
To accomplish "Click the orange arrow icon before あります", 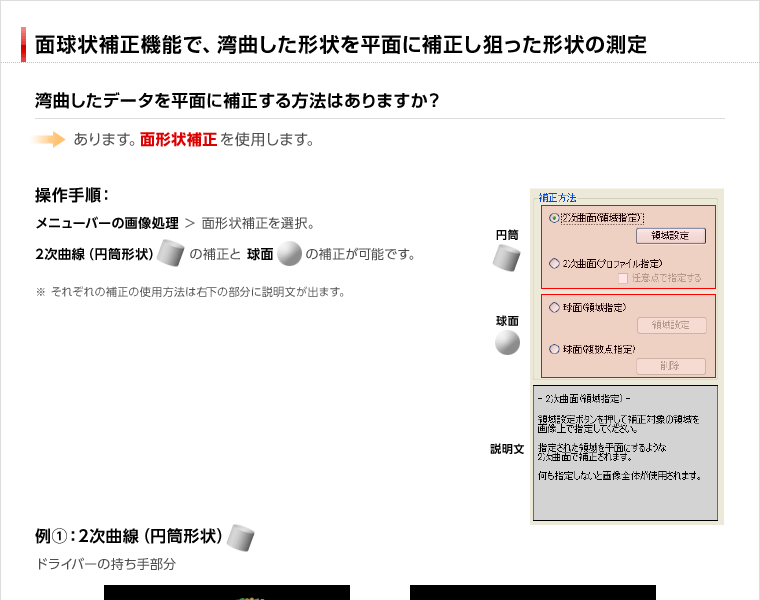I will coord(48,140).
